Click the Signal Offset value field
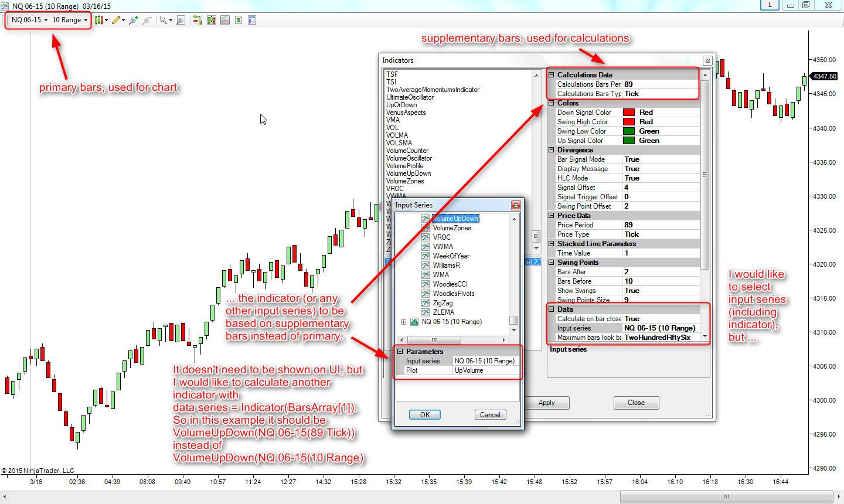 (661, 188)
